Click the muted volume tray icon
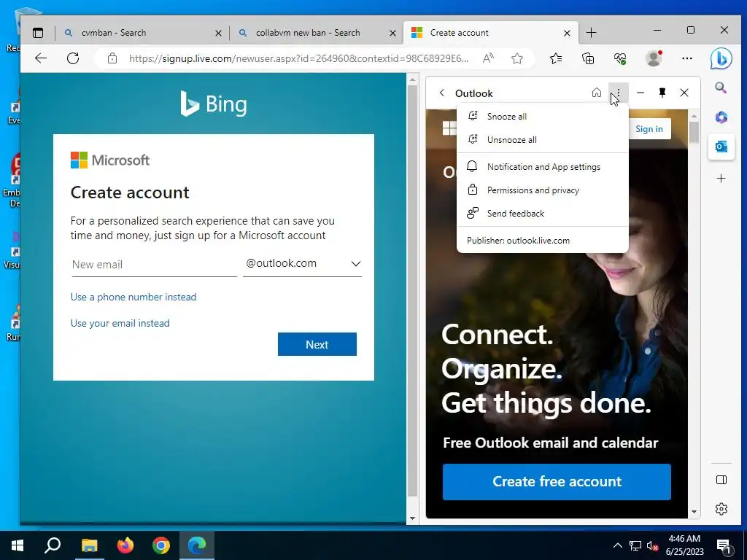Viewport: 747px width, 560px height. click(x=653, y=545)
